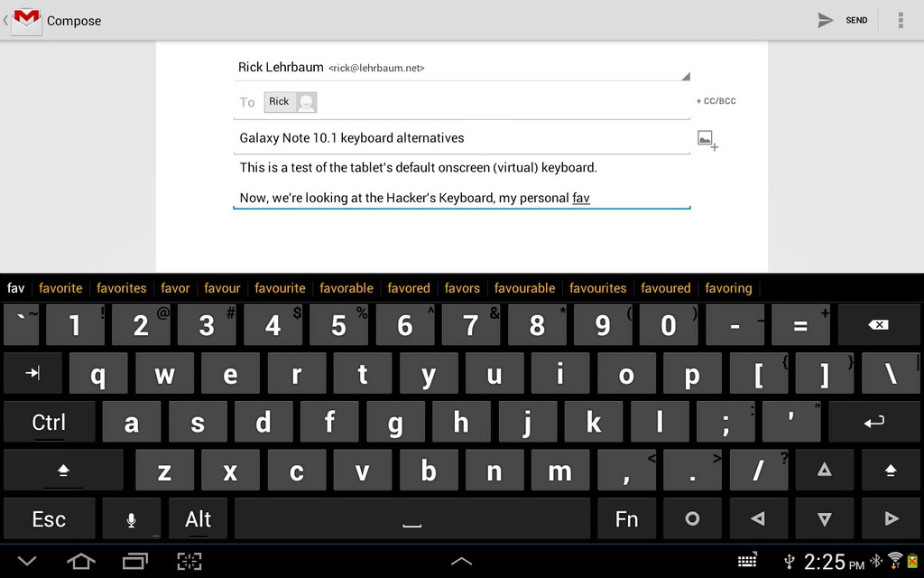Viewport: 924px width, 578px height.
Task: Pick the "favourites" word suggestion
Action: 597,288
